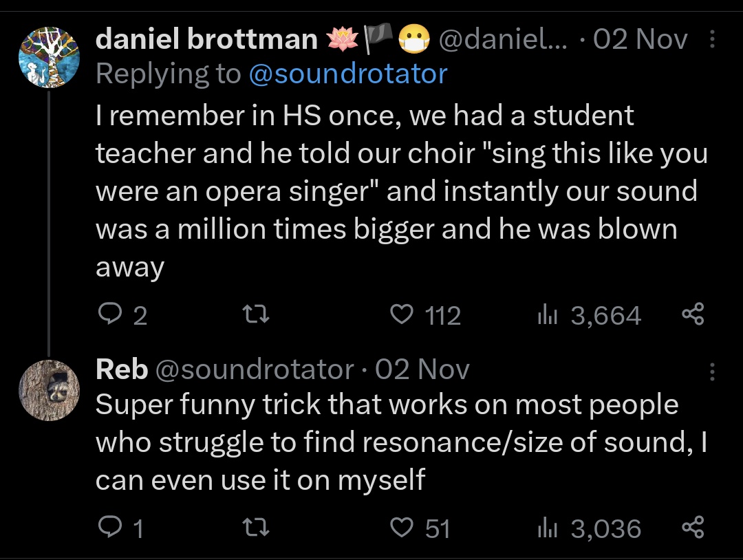Retweet daniel brottman's choir post
The width and height of the screenshot is (743, 560).
click(258, 315)
